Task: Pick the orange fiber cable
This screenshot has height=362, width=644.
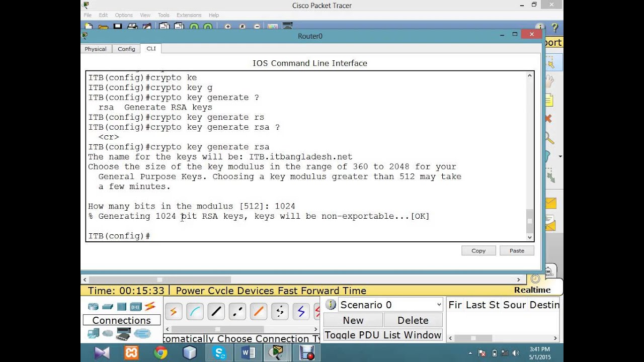Action: pyautogui.click(x=259, y=312)
